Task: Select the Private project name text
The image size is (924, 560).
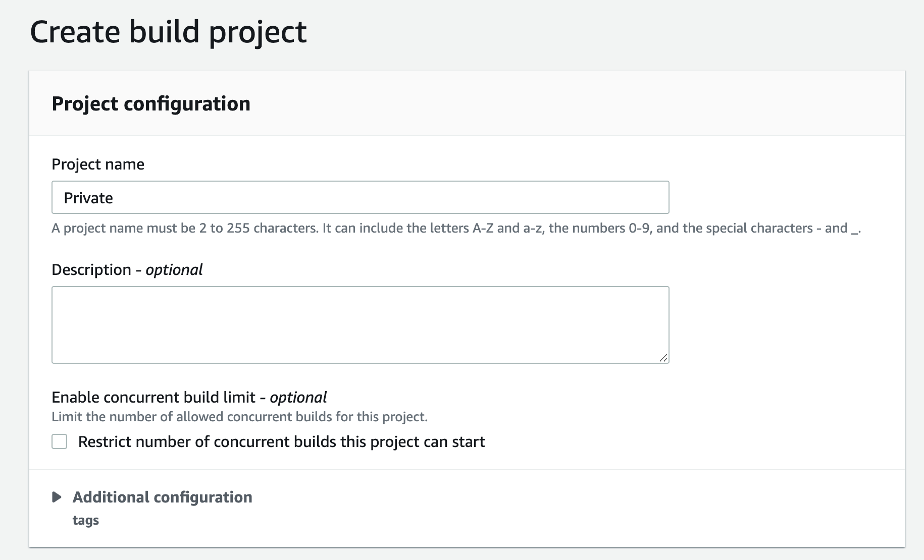Action: [88, 197]
